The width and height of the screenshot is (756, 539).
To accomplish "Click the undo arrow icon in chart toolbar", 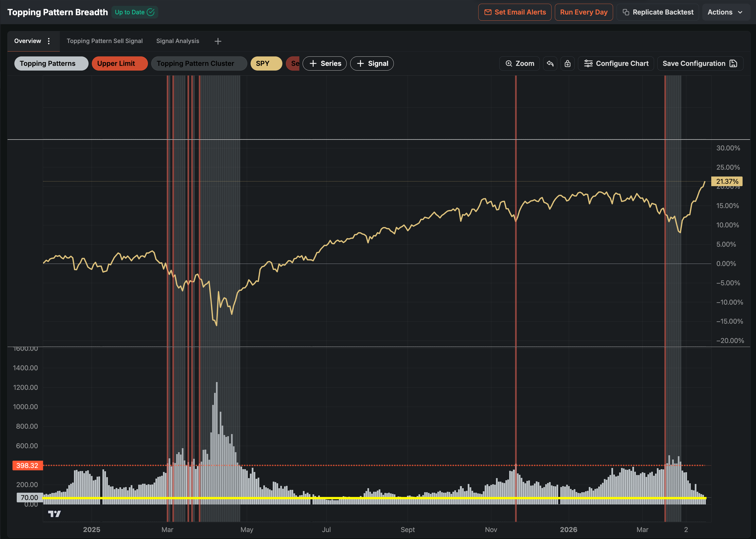I will click(x=550, y=63).
